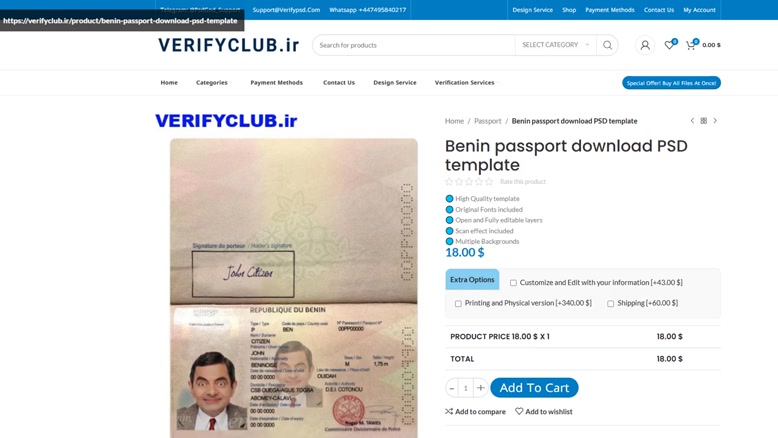The image size is (778, 438).
Task: Click the search magnifier icon
Action: pyautogui.click(x=607, y=45)
